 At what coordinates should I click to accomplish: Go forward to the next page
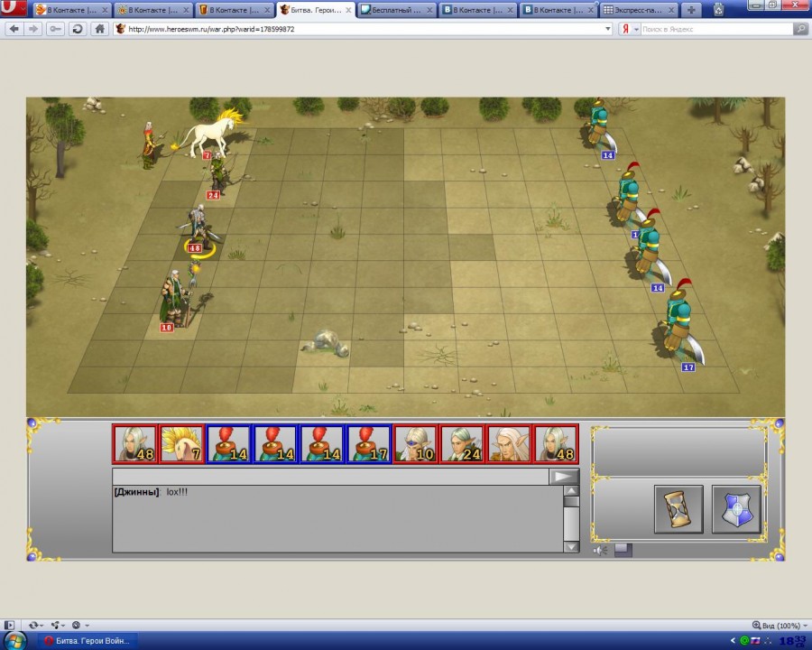click(x=32, y=29)
